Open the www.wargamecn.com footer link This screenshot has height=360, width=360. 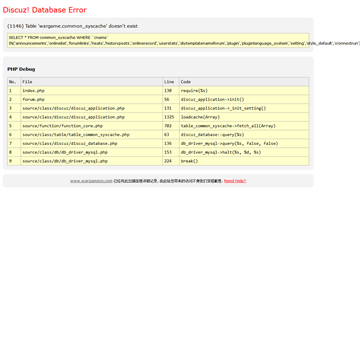point(91,181)
